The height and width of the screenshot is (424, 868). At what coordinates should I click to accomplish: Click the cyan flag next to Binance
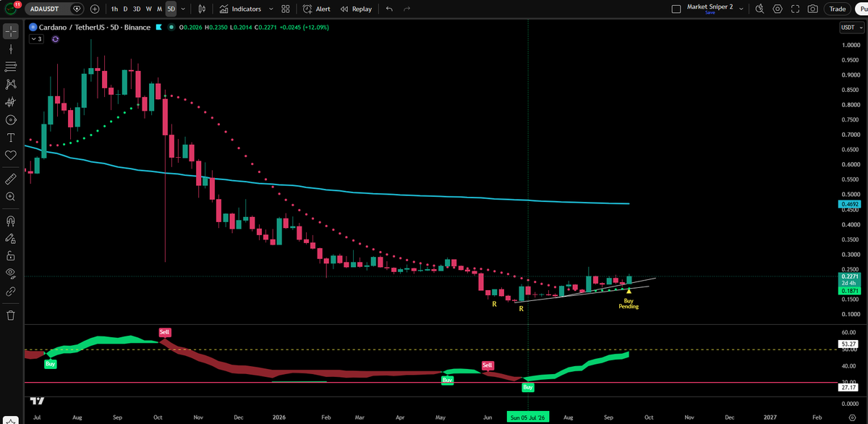(158, 27)
